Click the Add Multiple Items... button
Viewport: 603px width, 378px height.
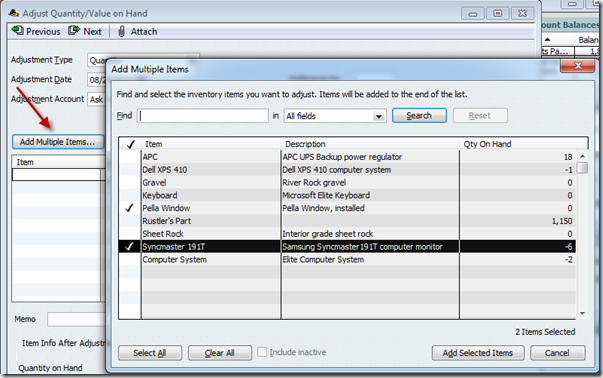tap(58, 142)
